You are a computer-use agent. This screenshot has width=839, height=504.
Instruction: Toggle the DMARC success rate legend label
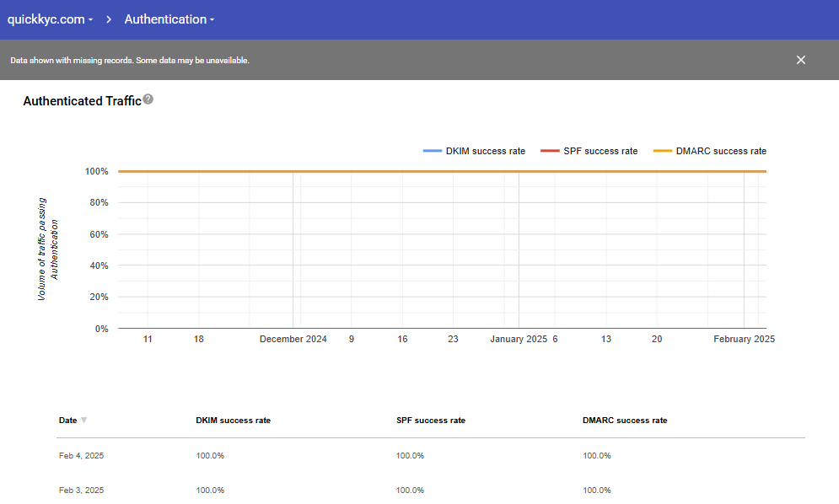pos(721,152)
